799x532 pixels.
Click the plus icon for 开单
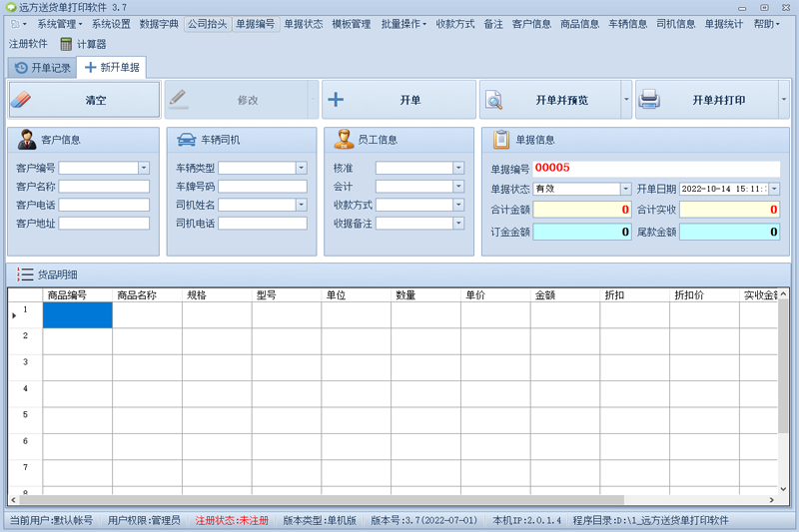[336, 99]
